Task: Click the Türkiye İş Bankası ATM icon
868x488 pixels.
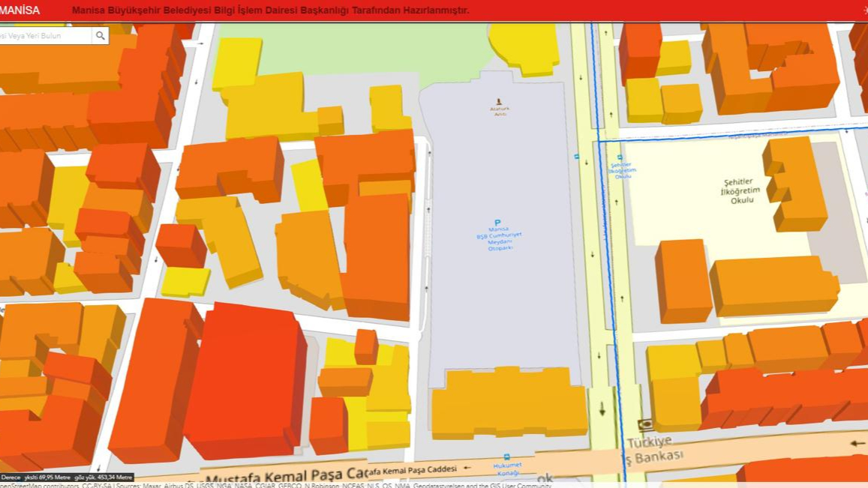Action: coord(644,425)
